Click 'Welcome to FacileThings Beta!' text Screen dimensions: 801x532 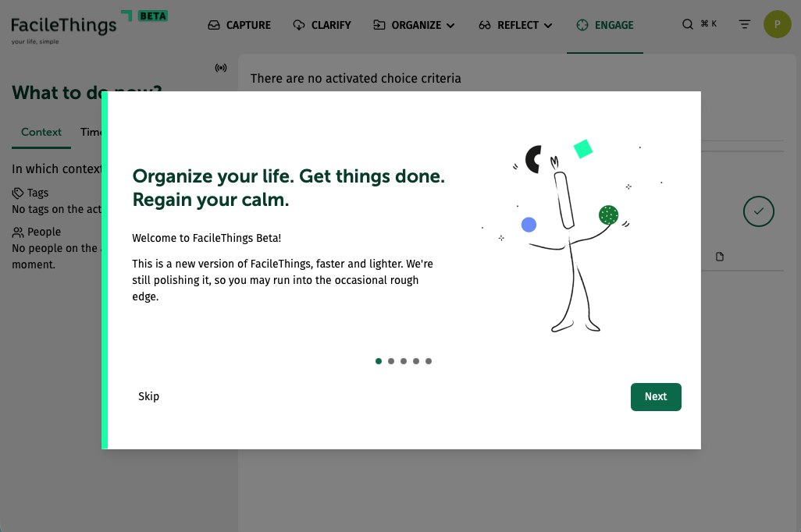pyautogui.click(x=206, y=238)
